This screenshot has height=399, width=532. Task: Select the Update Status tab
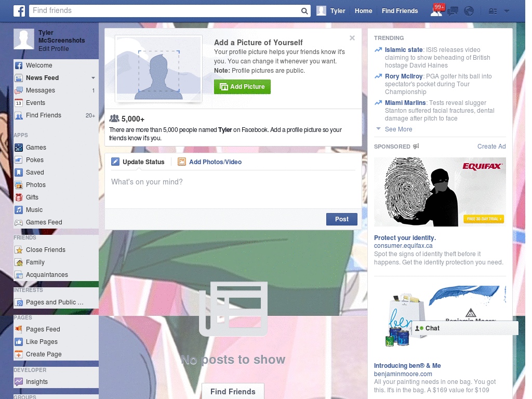pos(138,162)
